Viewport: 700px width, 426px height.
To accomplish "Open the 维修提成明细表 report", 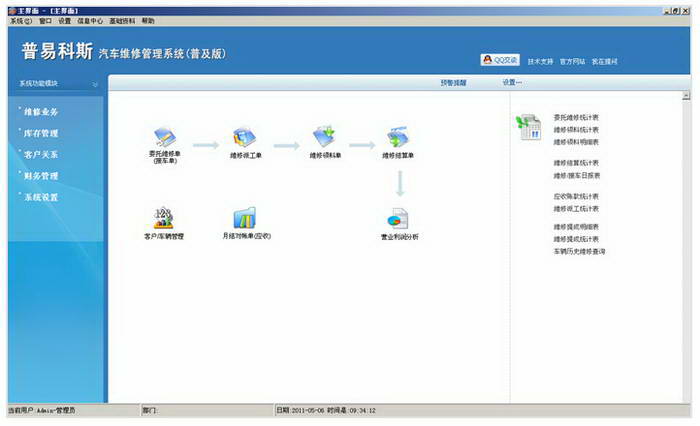I will tap(576, 227).
